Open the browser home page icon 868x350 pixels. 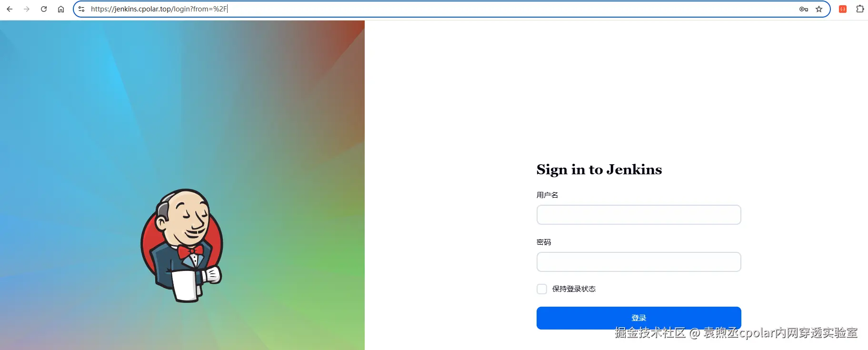[x=61, y=9]
